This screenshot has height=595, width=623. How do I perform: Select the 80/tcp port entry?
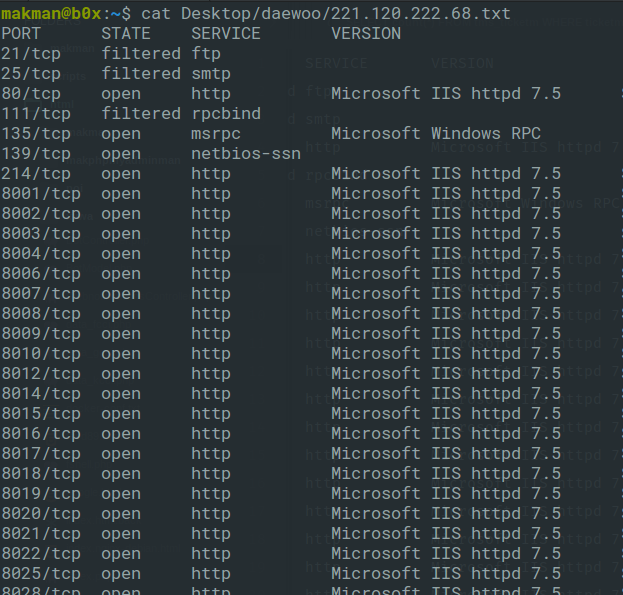[31, 93]
